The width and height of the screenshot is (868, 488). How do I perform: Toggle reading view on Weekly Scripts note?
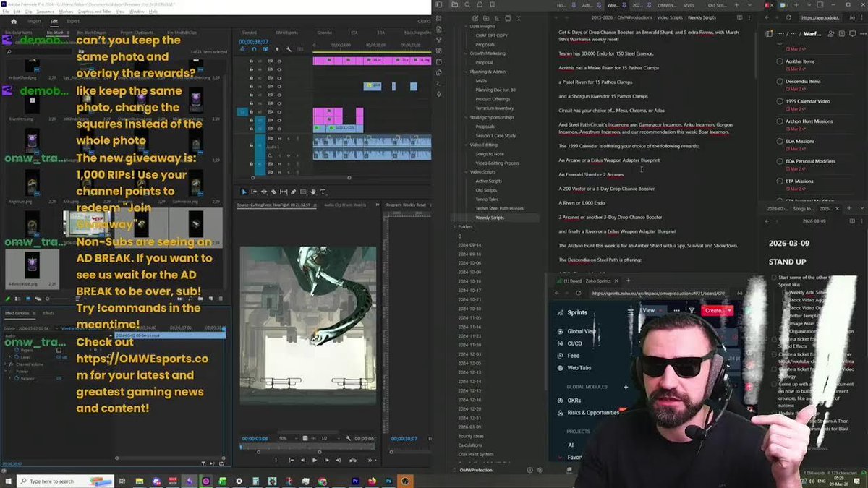[x=739, y=17]
